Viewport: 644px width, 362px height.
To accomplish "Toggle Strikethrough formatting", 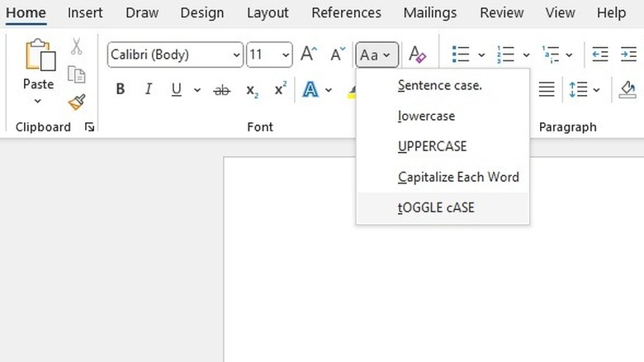I will [x=221, y=89].
